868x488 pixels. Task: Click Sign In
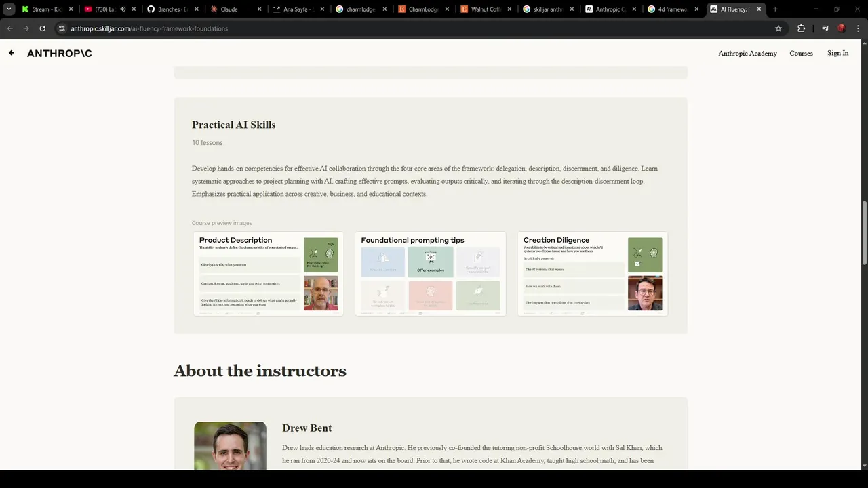837,53
